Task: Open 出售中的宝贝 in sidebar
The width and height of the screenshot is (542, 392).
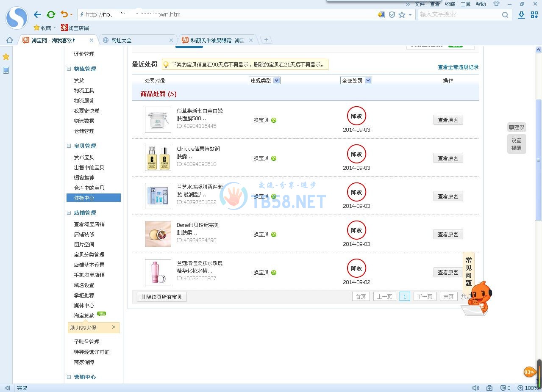Action: click(x=89, y=167)
